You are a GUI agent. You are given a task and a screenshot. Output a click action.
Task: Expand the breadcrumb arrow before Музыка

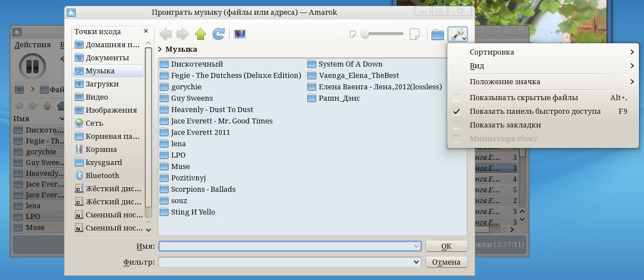click(x=160, y=50)
